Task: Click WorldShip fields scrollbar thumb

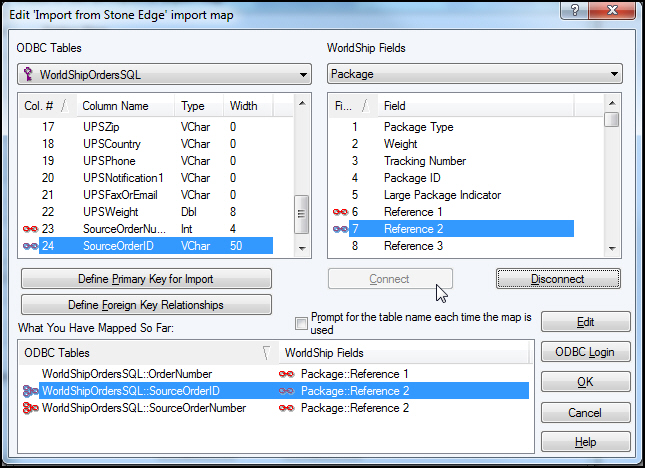Action: (x=612, y=120)
